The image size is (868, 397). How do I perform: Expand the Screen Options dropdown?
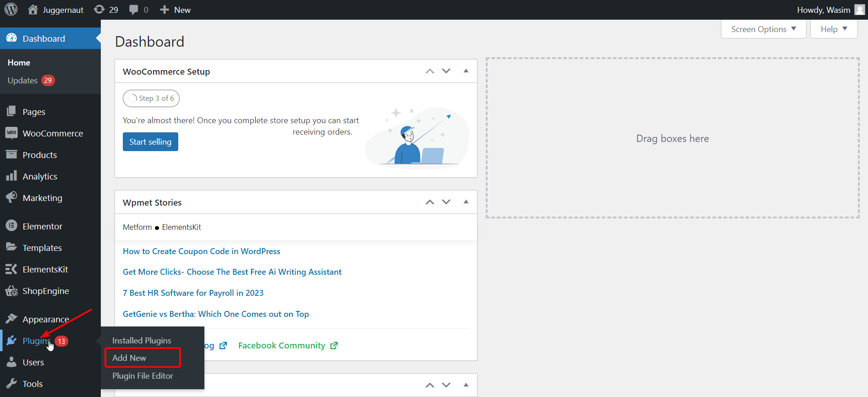click(x=764, y=29)
